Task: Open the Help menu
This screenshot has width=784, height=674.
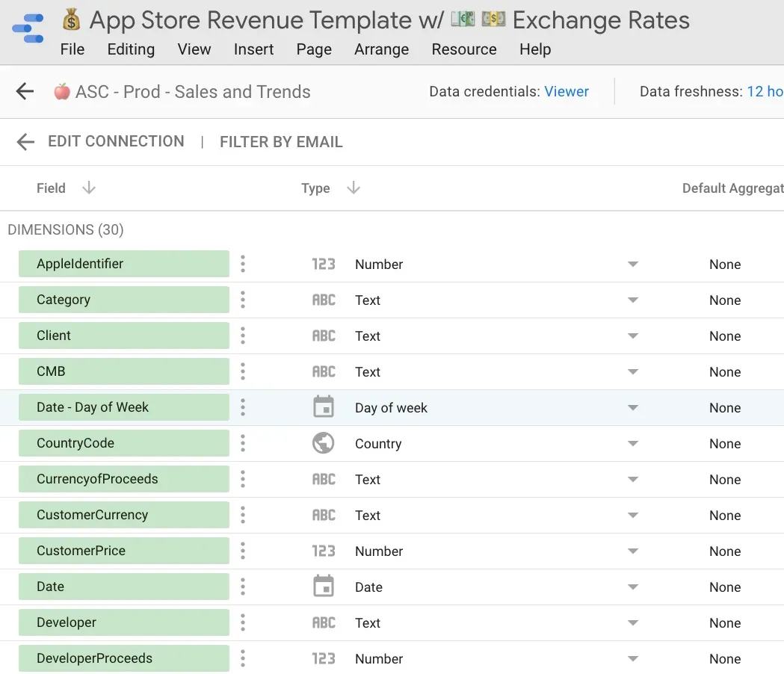Action: click(x=535, y=49)
